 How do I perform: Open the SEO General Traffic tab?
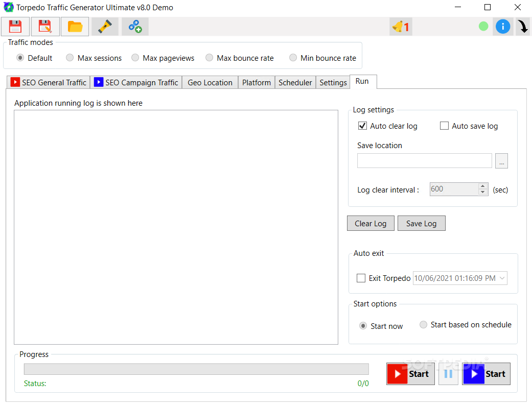(x=49, y=82)
